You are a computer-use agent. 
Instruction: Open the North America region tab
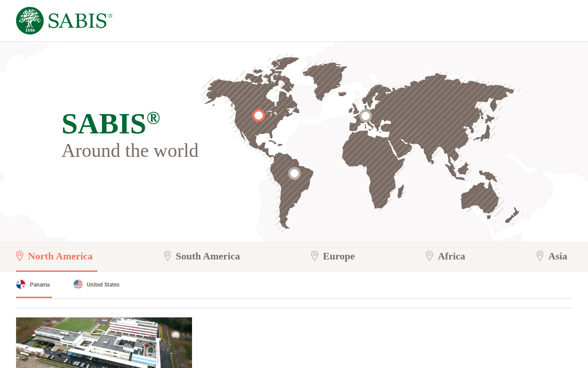click(57, 256)
